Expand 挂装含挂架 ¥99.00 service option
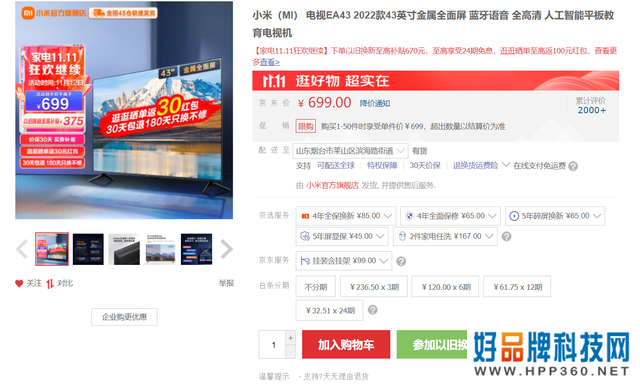 tap(344, 261)
